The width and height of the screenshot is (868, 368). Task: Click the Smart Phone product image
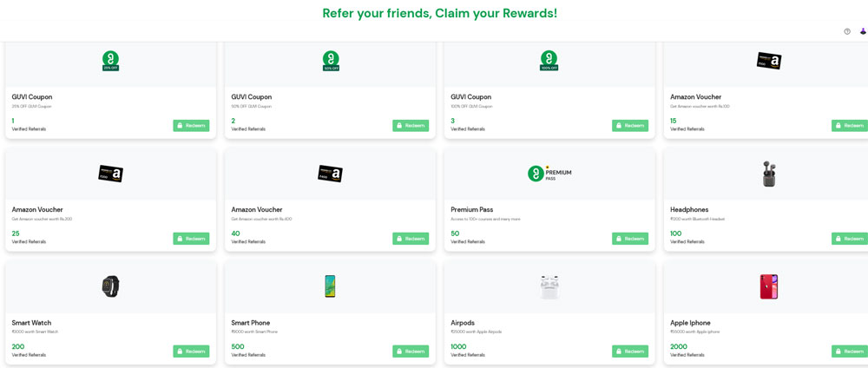(x=330, y=286)
